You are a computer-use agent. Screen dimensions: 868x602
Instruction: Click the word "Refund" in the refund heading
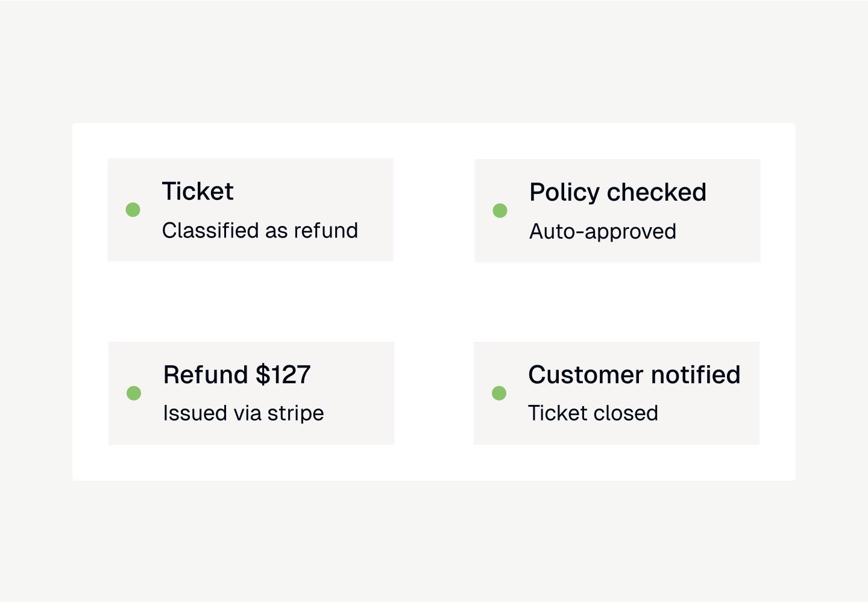[206, 375]
